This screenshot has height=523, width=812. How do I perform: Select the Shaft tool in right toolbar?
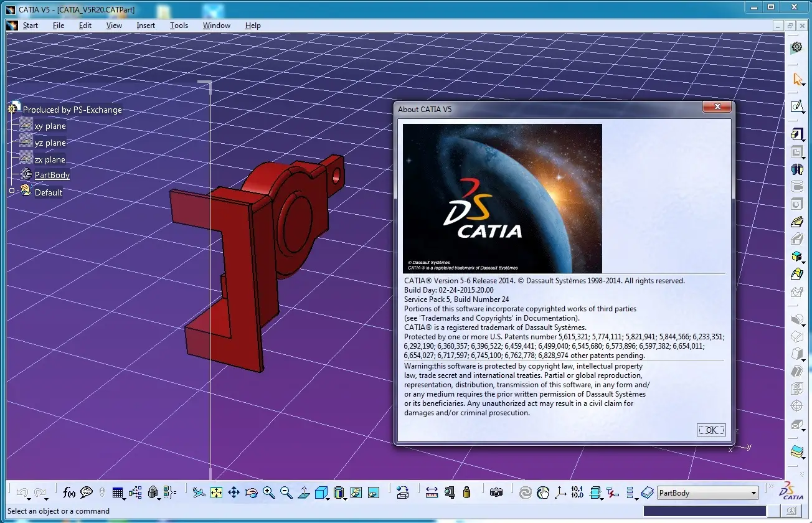tap(796, 169)
